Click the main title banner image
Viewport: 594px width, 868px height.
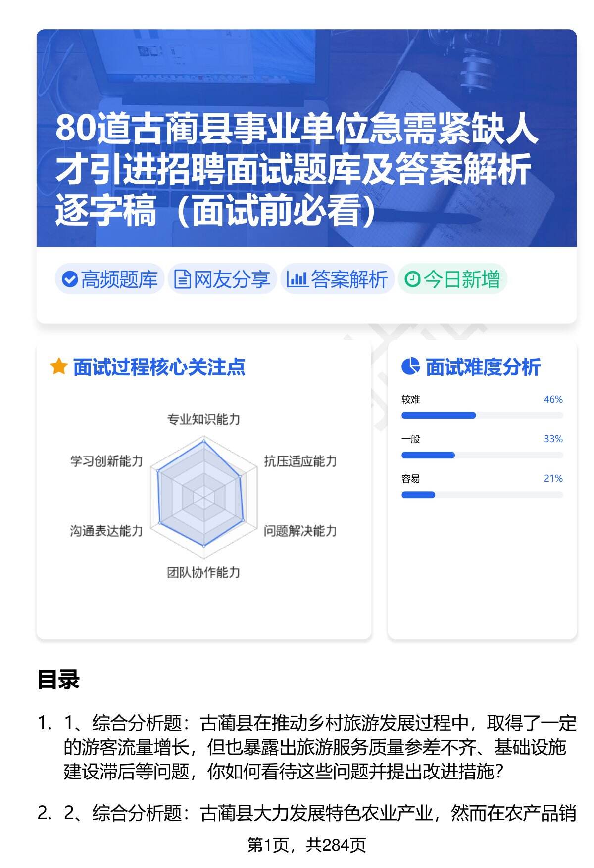(x=306, y=138)
